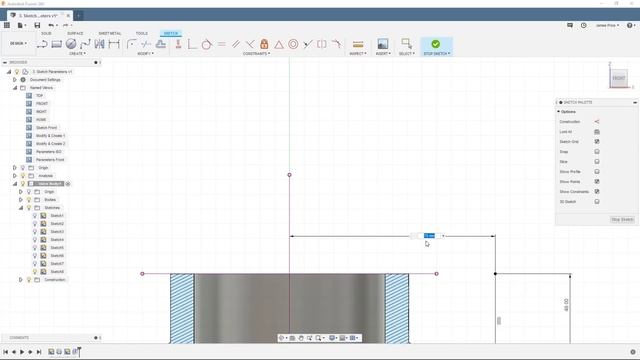Collapse the Options section in Sketch Palette
640x360 pixels.
pos(559,111)
